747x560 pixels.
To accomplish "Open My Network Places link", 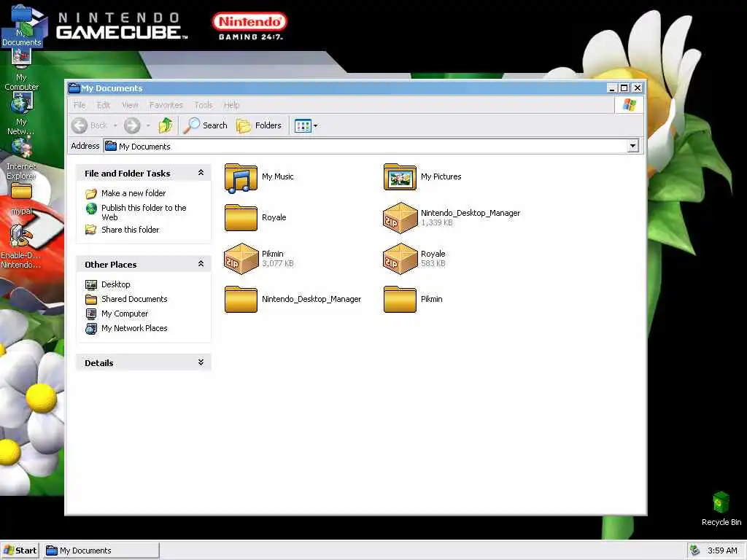I will [134, 328].
